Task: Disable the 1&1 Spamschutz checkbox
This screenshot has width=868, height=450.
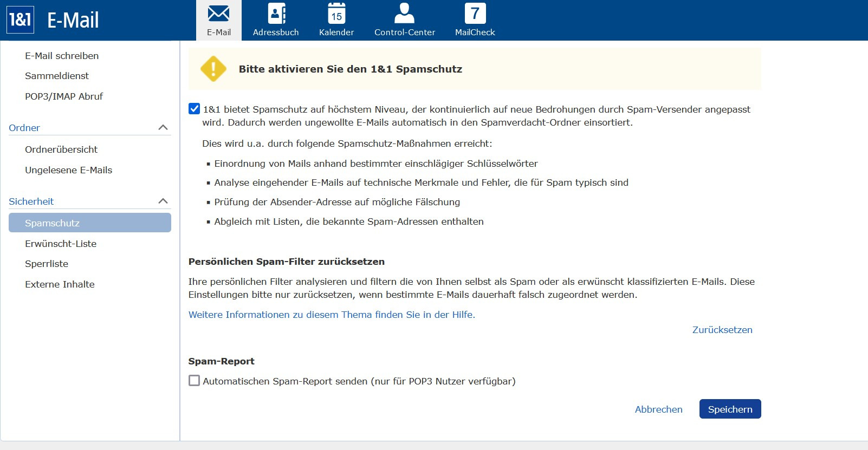Action: [194, 109]
